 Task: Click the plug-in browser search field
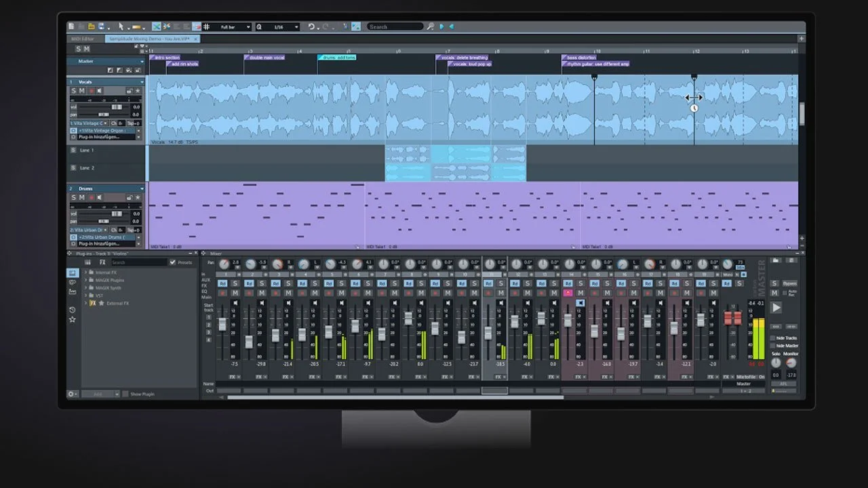139,262
